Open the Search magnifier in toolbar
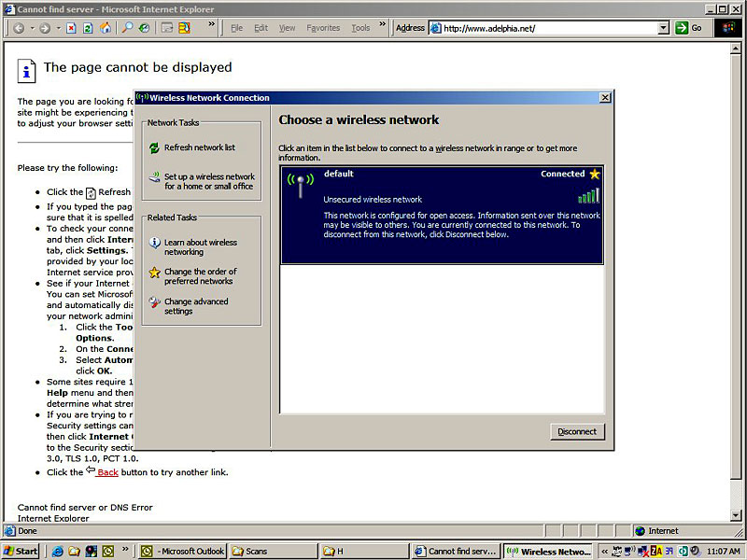Screen dimensions: 747x560 click(128, 28)
